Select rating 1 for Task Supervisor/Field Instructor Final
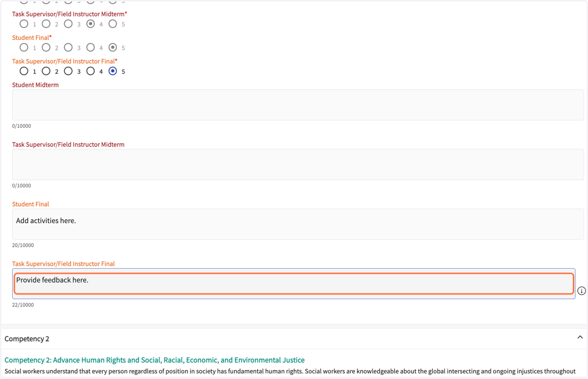 click(24, 71)
